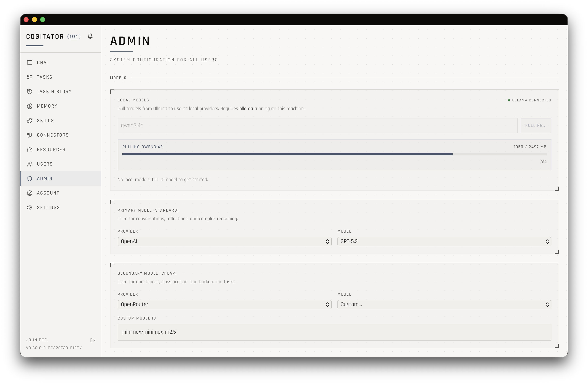Go to Tasks in the sidebar

pyautogui.click(x=61, y=77)
